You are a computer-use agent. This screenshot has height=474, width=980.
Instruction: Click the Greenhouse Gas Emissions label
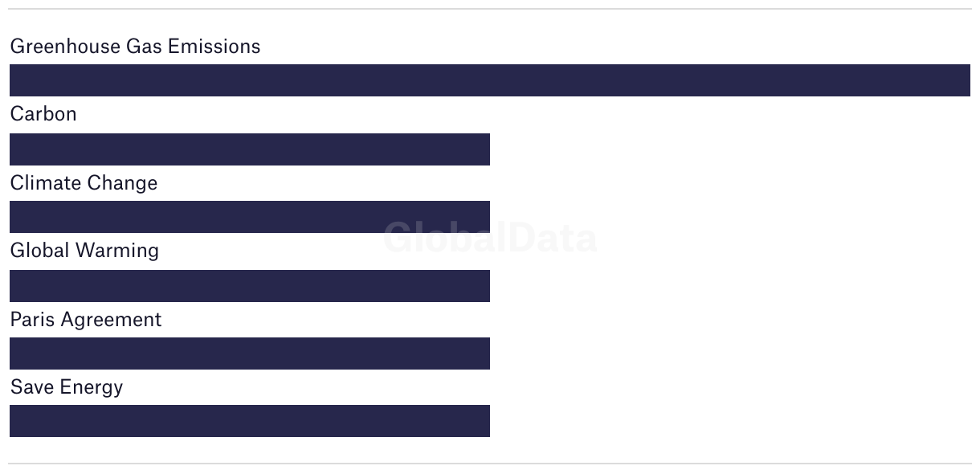pos(135,47)
